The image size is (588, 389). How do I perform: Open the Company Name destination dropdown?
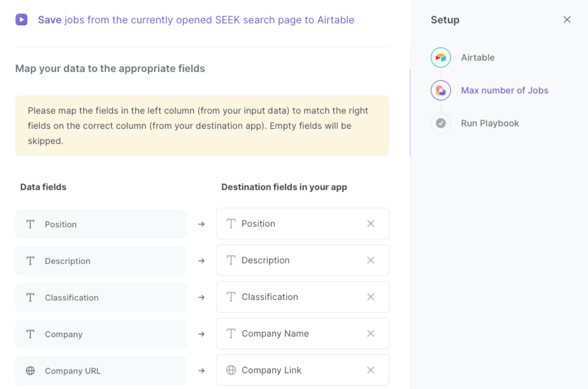302,334
